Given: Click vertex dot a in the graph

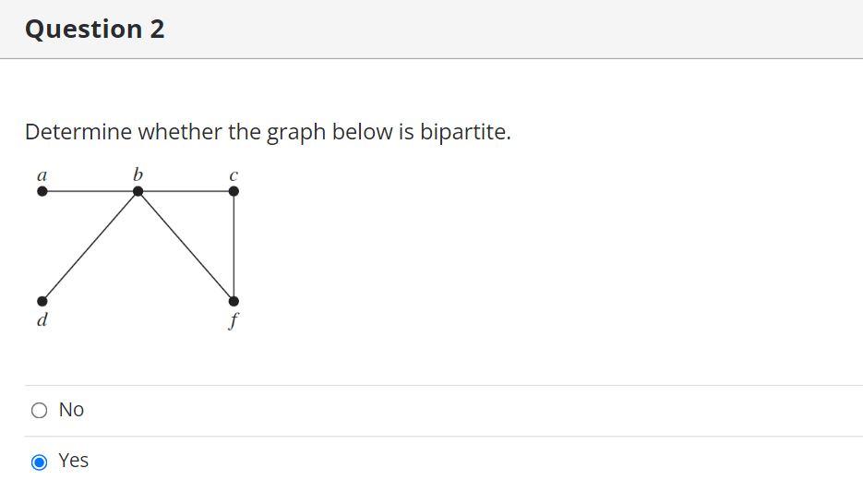Looking at the screenshot, I should click(x=42, y=191).
